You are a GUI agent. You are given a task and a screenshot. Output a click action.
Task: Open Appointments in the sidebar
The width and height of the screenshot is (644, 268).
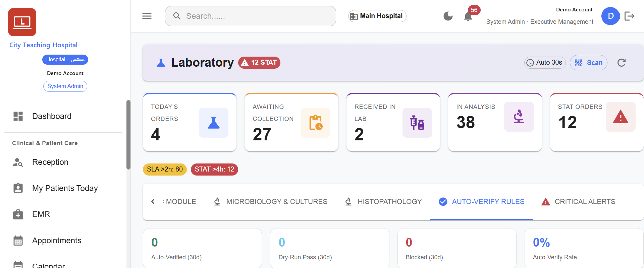pyautogui.click(x=63, y=241)
